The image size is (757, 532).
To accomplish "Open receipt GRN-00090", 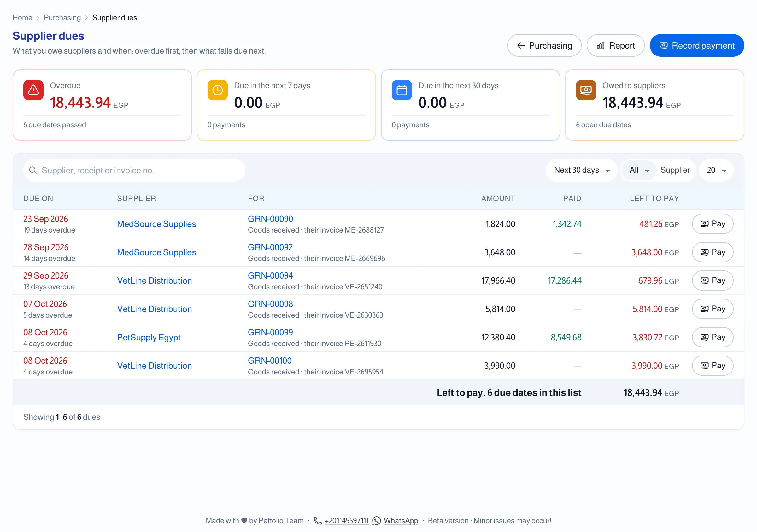I will (270, 219).
